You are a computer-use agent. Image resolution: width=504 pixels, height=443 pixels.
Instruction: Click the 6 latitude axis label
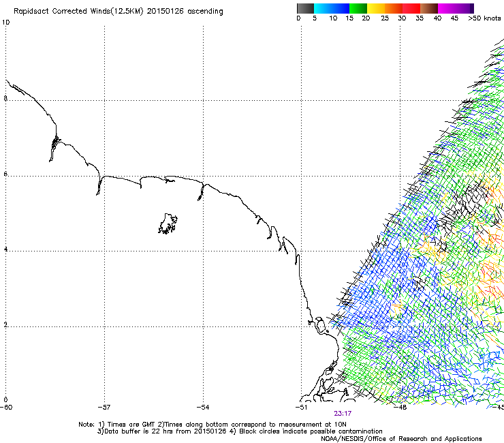click(5, 174)
